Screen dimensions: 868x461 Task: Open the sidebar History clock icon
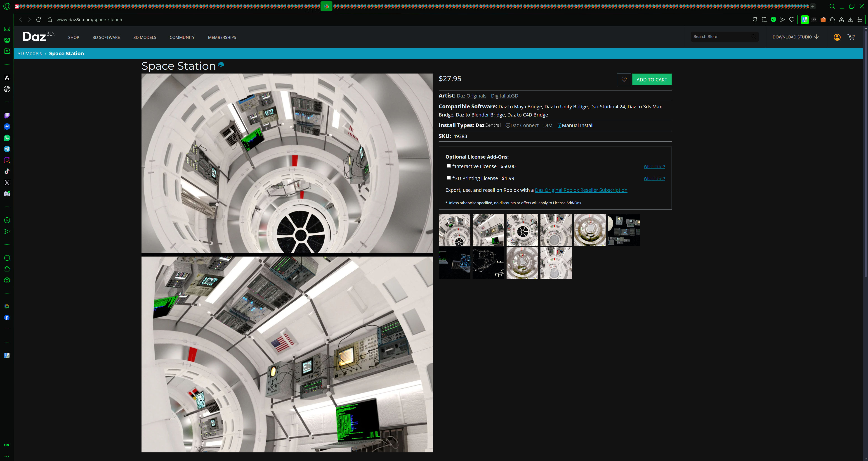click(x=7, y=258)
